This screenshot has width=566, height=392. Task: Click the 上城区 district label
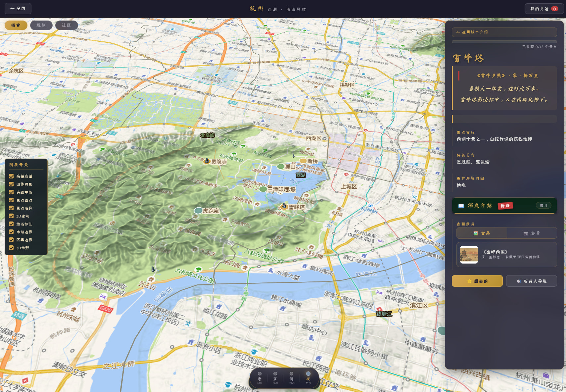(349, 186)
